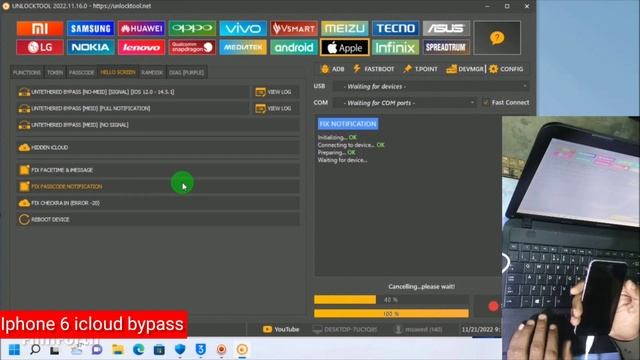Image resolution: width=640 pixels, height=360 pixels.
Task: Switch to the Passcode tab
Action: coord(81,72)
